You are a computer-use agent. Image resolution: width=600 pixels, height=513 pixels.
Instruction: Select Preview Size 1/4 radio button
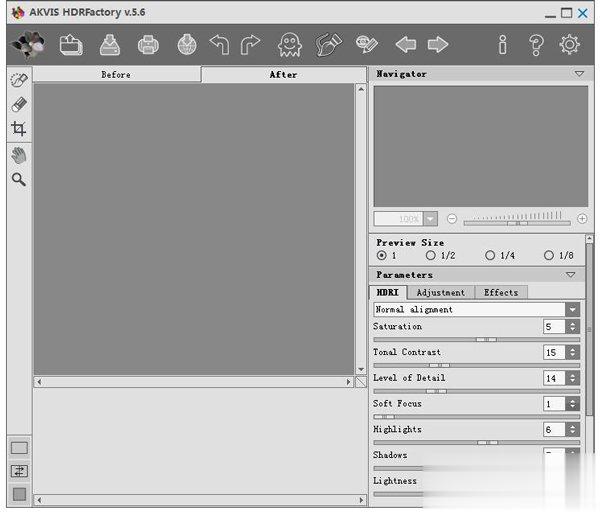click(490, 255)
